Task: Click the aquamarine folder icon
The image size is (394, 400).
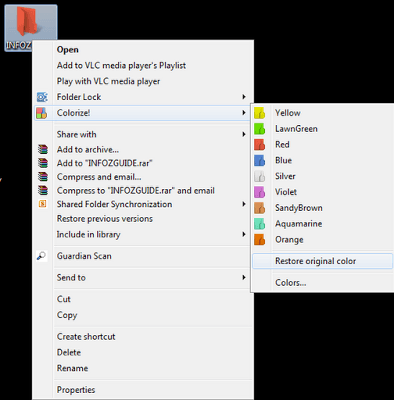Action: coord(259,224)
